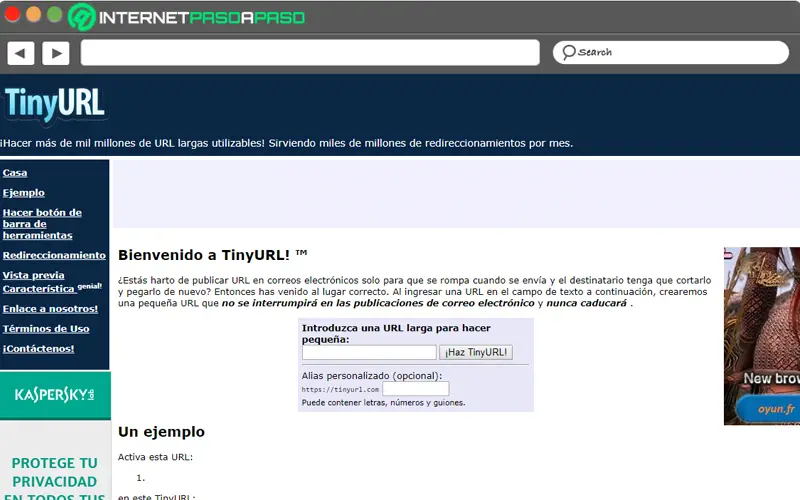
Task: Open the ¡Contáctenos! link
Action: click(x=38, y=348)
